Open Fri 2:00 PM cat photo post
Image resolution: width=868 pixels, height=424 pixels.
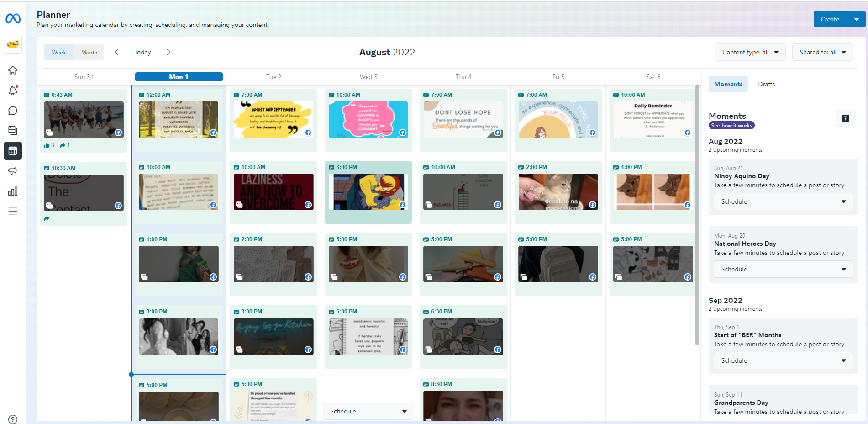[558, 192]
